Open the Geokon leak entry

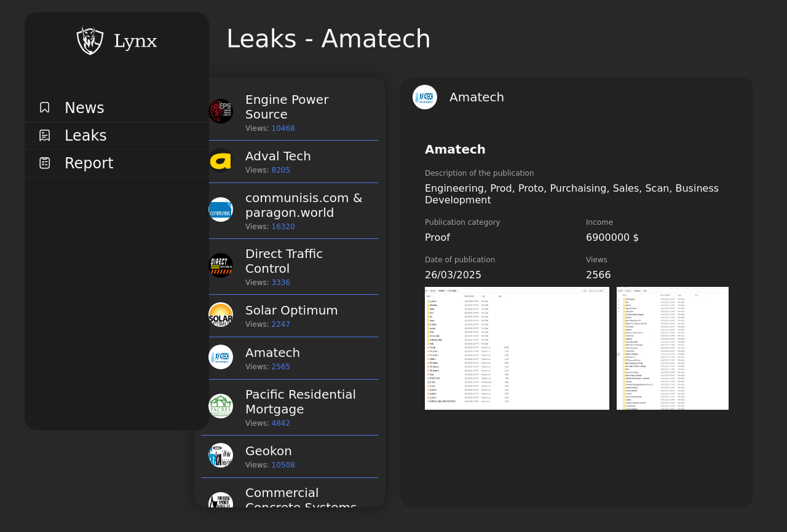coord(290,456)
